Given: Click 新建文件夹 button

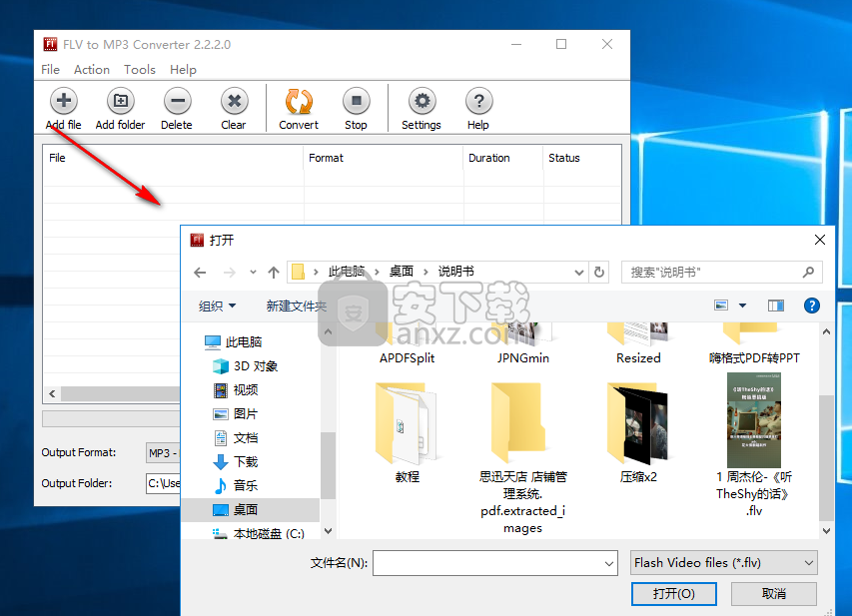Looking at the screenshot, I should pyautogui.click(x=296, y=306).
